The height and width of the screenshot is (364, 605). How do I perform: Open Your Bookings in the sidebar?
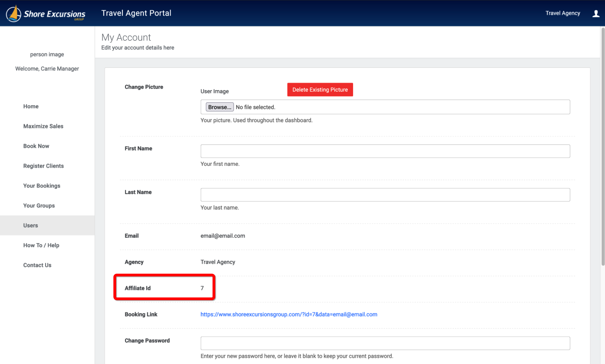pyautogui.click(x=42, y=186)
